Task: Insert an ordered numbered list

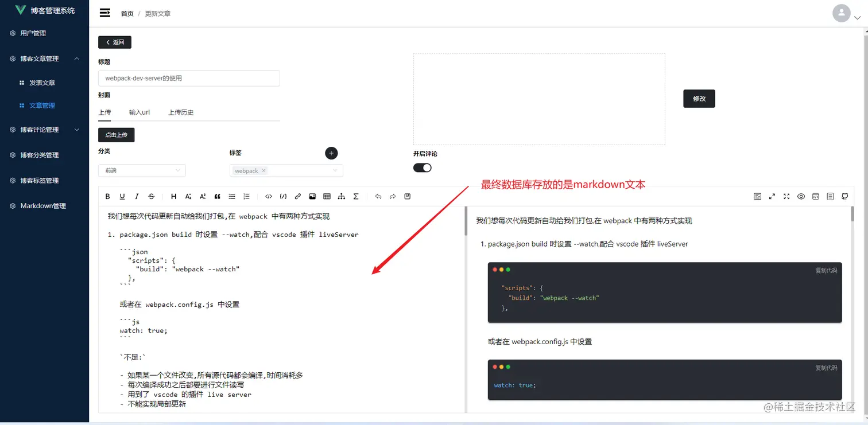Action: [247, 197]
